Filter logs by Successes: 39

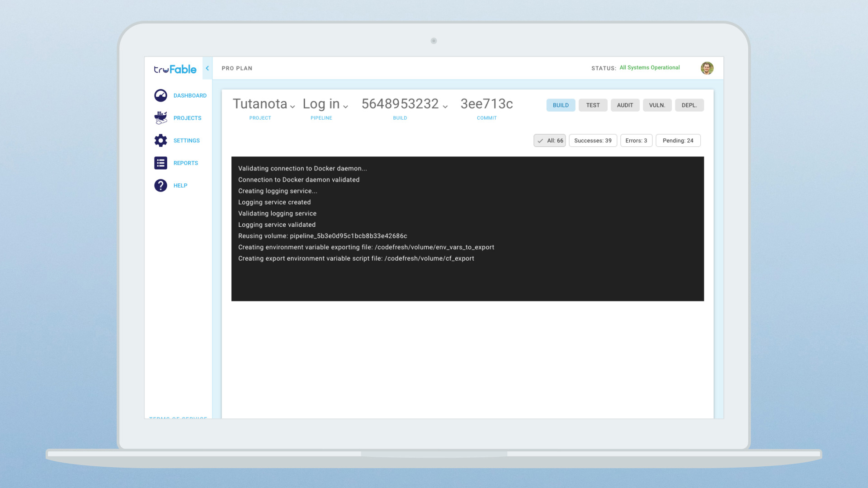(x=592, y=141)
